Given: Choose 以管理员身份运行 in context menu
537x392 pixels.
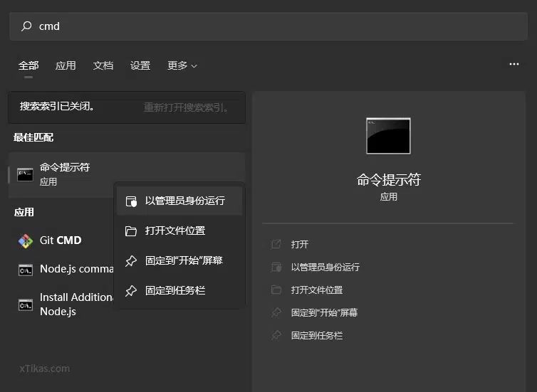Looking at the screenshot, I should coord(179,201).
